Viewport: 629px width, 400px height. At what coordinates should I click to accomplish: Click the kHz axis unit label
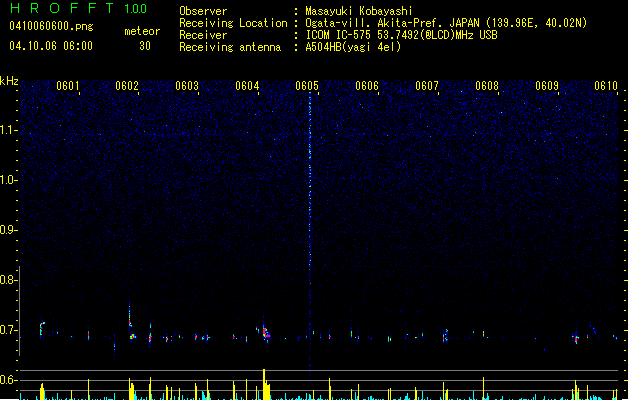[9, 81]
